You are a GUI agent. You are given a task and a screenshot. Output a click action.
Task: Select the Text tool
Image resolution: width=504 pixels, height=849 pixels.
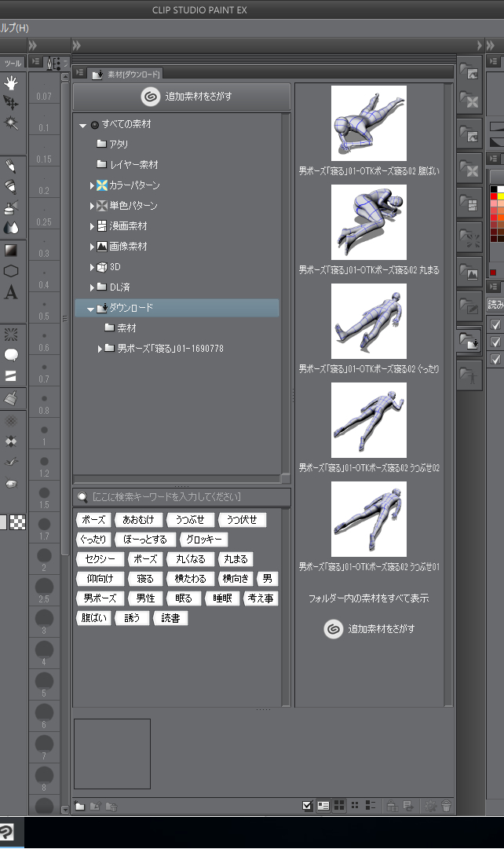click(11, 293)
